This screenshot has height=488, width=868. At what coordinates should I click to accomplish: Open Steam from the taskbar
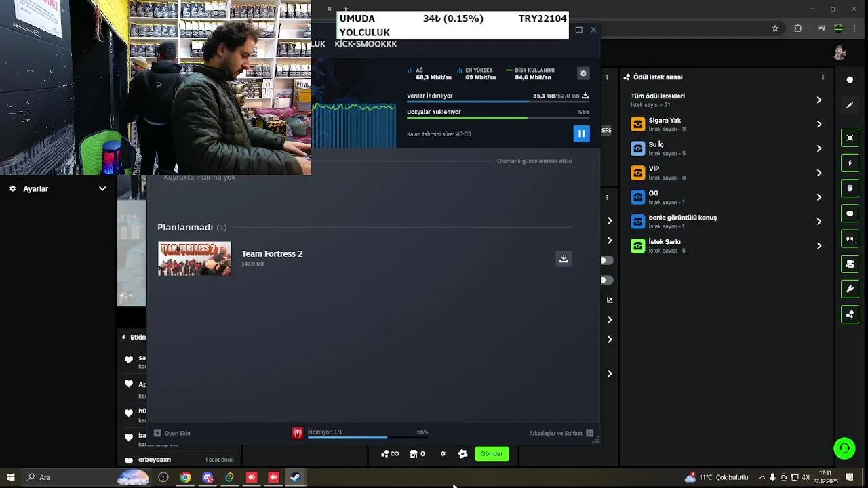click(x=295, y=477)
